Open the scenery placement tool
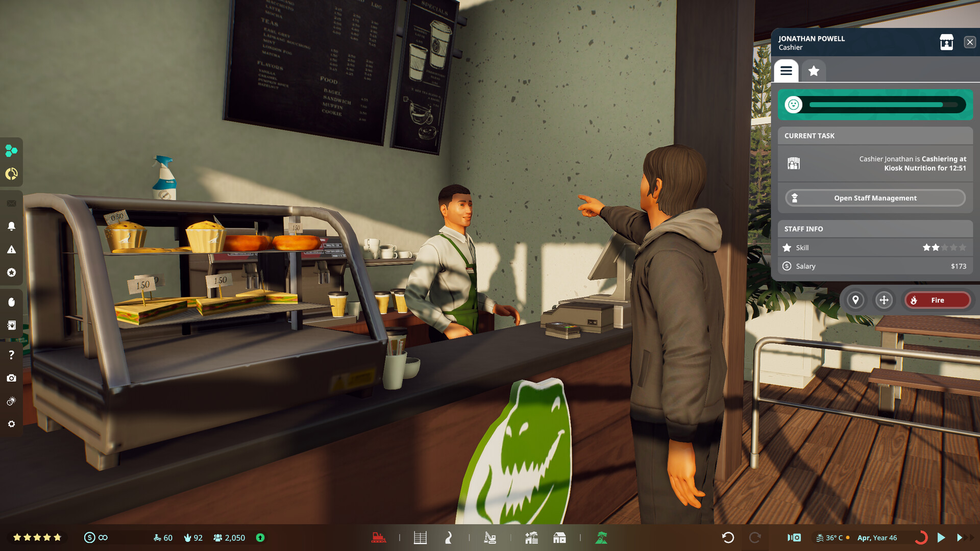 (x=531, y=537)
